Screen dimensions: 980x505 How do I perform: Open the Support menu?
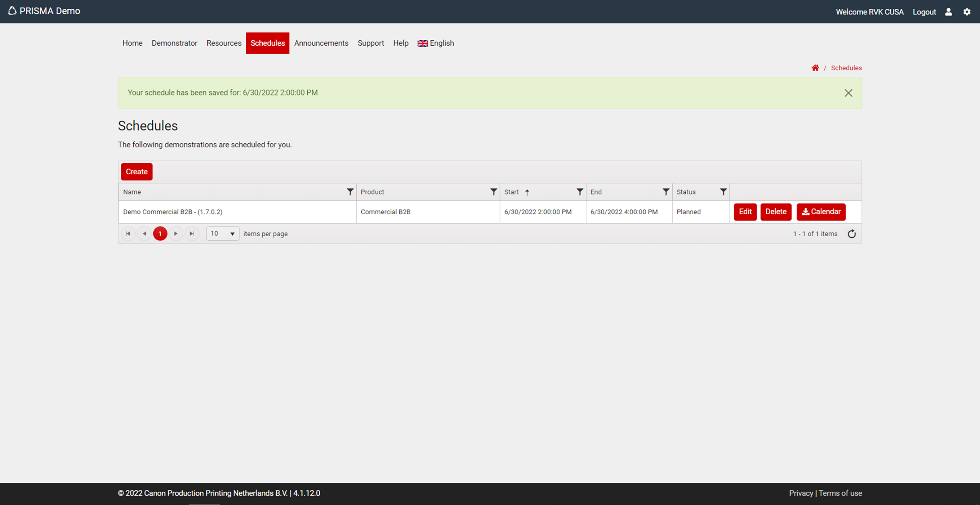[x=371, y=43]
